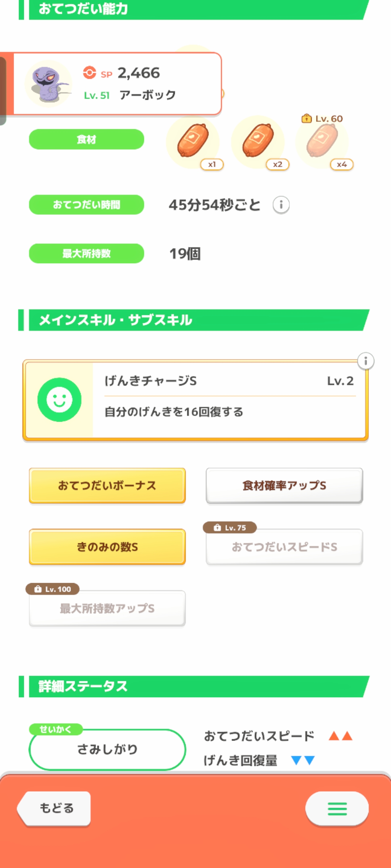This screenshot has width=391, height=868.
Task: Tap the second sausage ingredient (x2)
Action: [258, 140]
